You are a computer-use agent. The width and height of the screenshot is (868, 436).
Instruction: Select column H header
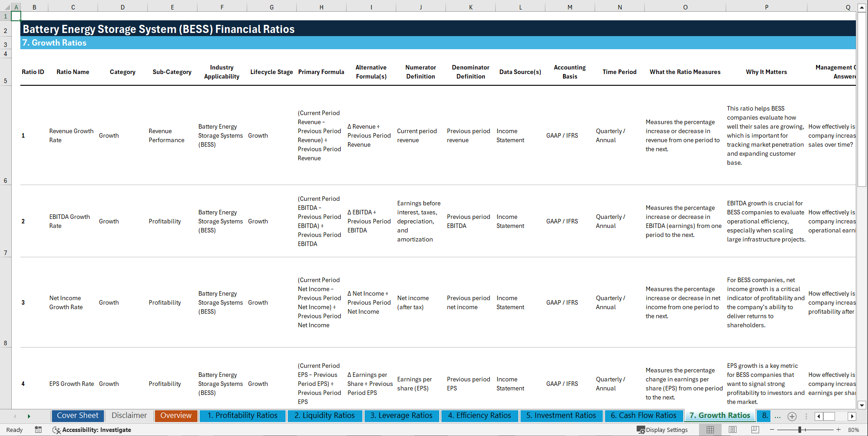click(x=321, y=7)
